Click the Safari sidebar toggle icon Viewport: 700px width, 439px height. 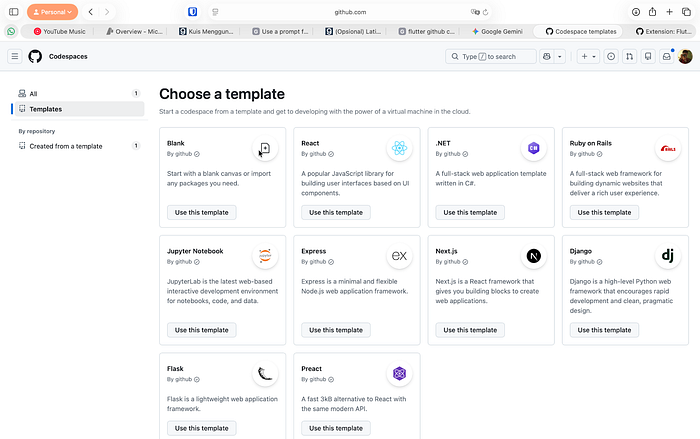point(14,12)
